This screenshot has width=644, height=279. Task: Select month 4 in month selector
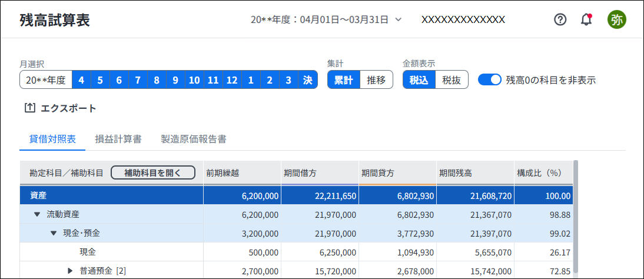[x=81, y=80]
